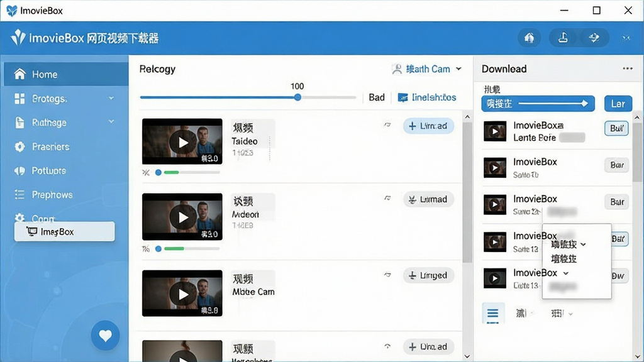
Task: Click the refresh icon in the Taideo row
Action: tap(387, 124)
